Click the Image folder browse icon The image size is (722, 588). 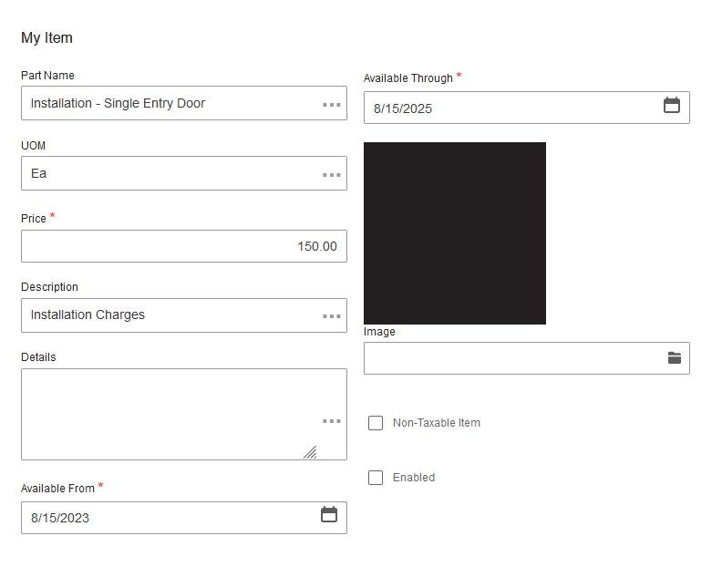coord(675,358)
